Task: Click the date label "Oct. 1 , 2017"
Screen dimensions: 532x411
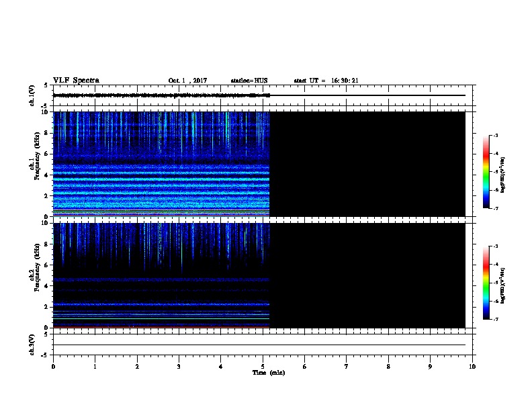Action: tap(187, 81)
